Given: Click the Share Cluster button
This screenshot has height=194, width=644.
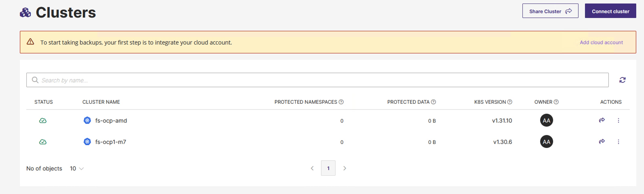Looking at the screenshot, I should (x=550, y=11).
